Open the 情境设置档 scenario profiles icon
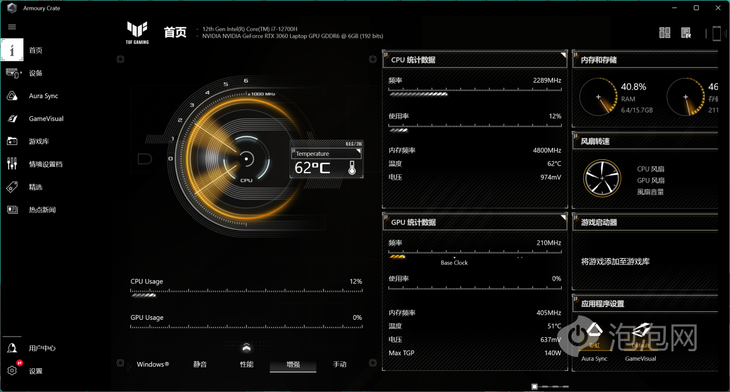The width and height of the screenshot is (730, 392). click(12, 164)
